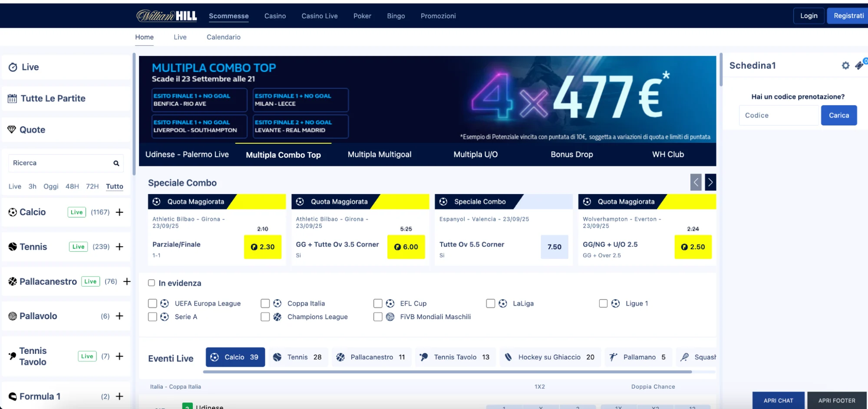Click the William Hill logo

(167, 16)
